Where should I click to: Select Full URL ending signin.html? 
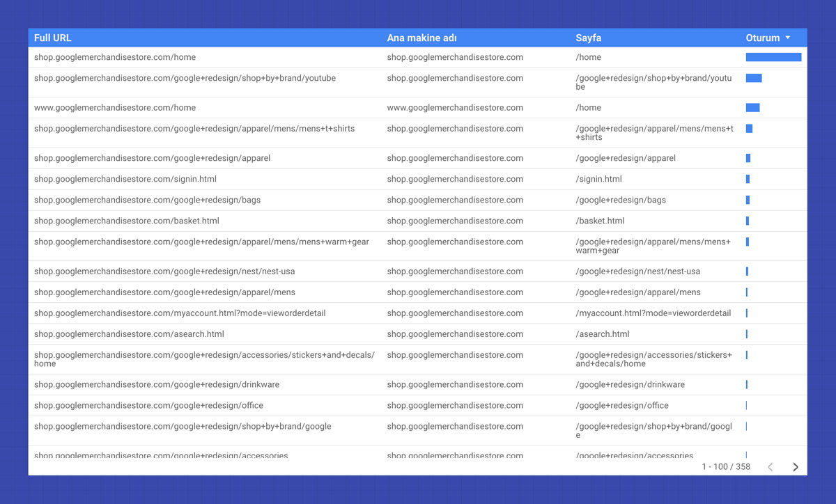point(125,179)
